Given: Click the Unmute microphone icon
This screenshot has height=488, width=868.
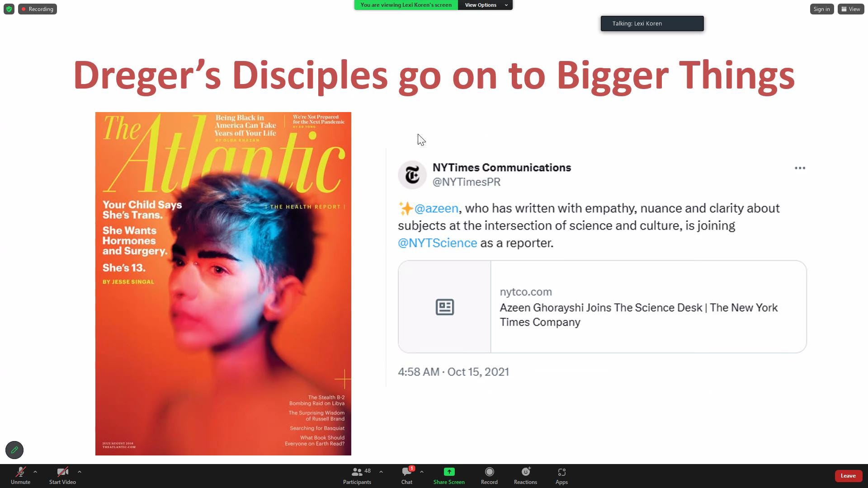Looking at the screenshot, I should coord(20,472).
